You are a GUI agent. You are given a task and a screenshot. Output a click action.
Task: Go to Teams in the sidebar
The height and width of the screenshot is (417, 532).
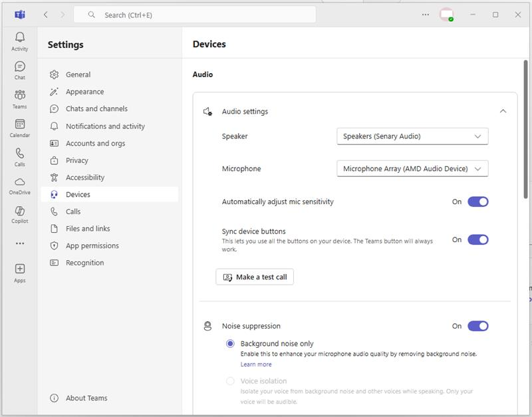20,99
